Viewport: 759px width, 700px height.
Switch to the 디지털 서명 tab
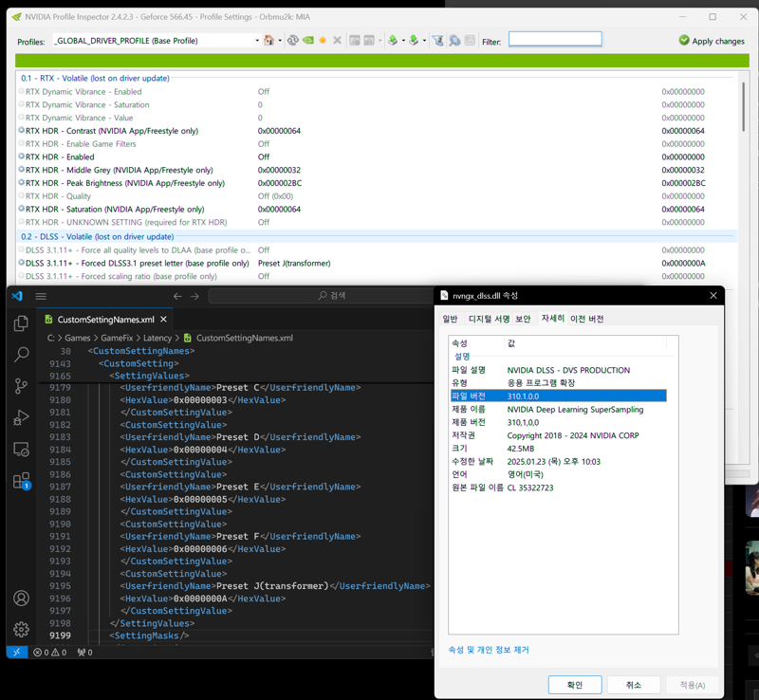(489, 319)
